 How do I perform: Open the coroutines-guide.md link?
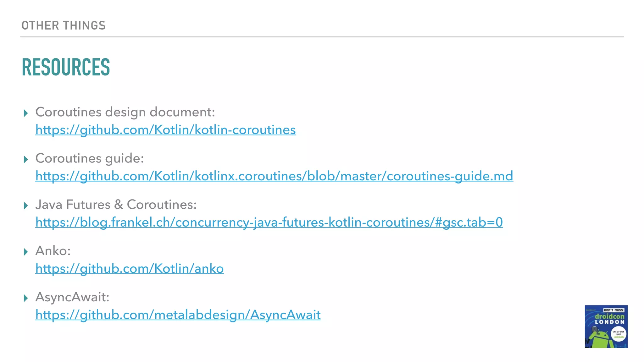[x=274, y=176]
